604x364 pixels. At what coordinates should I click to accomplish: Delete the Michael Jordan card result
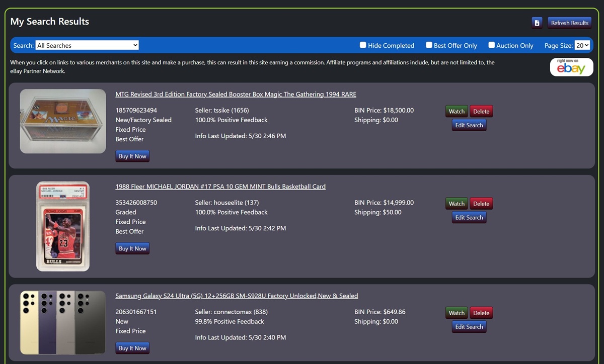click(481, 204)
